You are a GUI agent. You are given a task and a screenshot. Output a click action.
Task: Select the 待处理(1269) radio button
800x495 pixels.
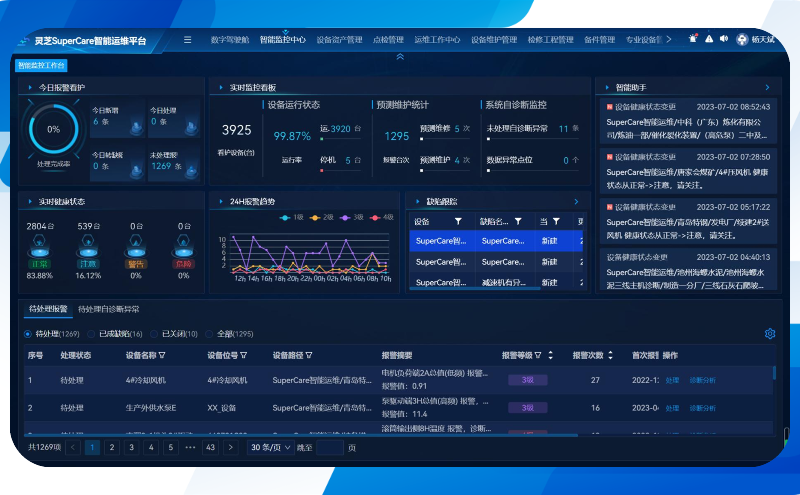pos(28,334)
